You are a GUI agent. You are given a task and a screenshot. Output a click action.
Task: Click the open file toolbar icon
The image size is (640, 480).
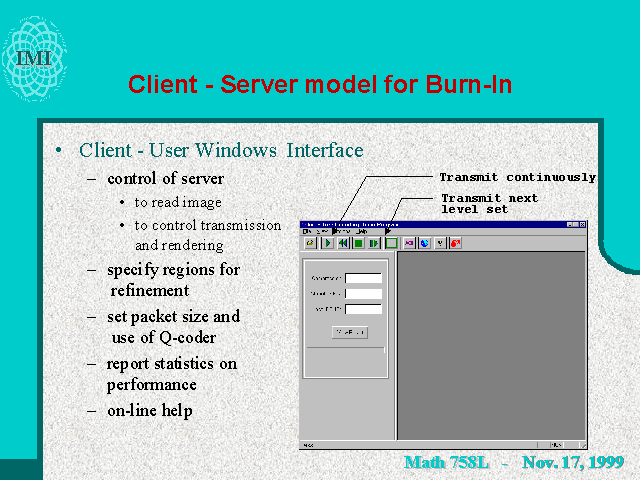(x=310, y=243)
